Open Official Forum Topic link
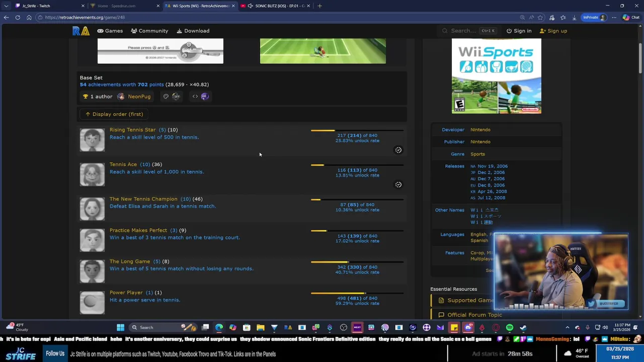Screen dimensions: 644x362 pos(474,315)
